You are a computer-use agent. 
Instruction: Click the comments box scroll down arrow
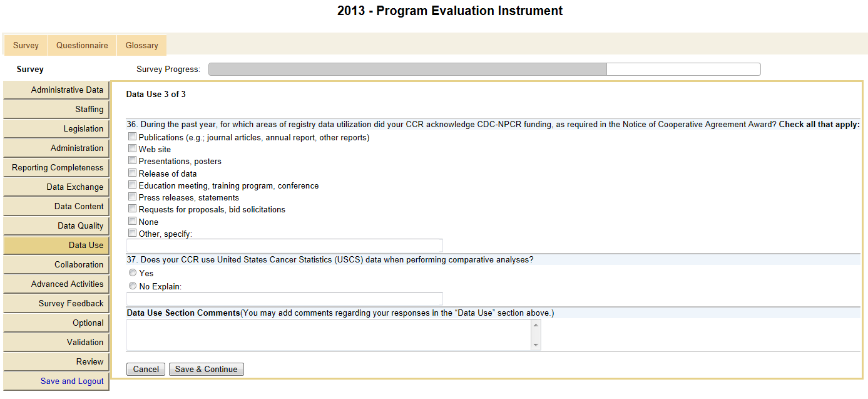536,345
